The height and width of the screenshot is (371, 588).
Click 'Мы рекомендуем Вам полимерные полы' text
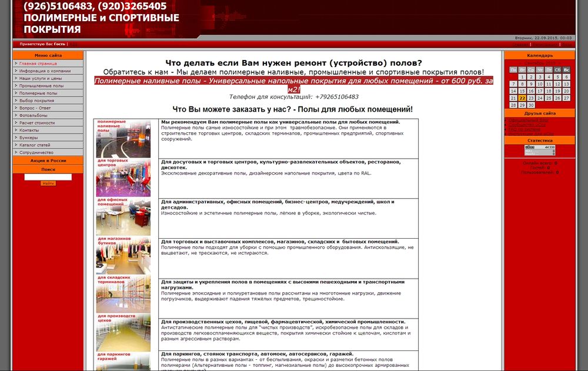(280, 122)
